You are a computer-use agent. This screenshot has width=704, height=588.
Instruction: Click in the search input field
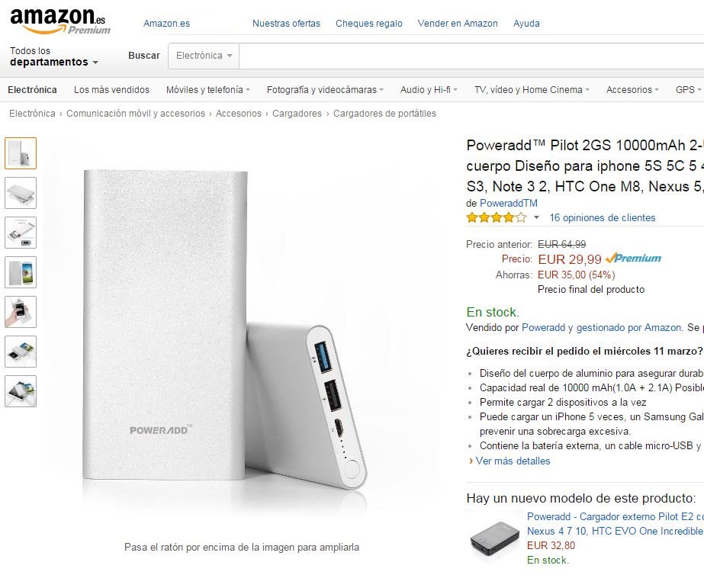coord(471,56)
